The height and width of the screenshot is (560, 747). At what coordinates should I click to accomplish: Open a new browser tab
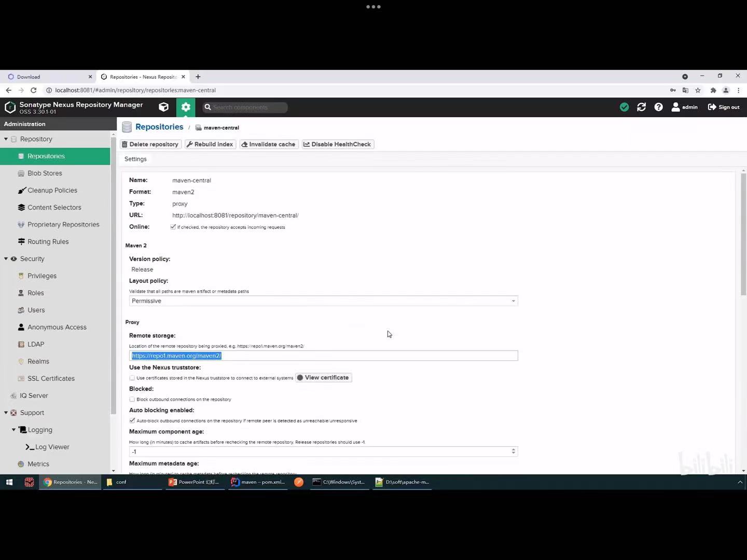click(x=198, y=77)
